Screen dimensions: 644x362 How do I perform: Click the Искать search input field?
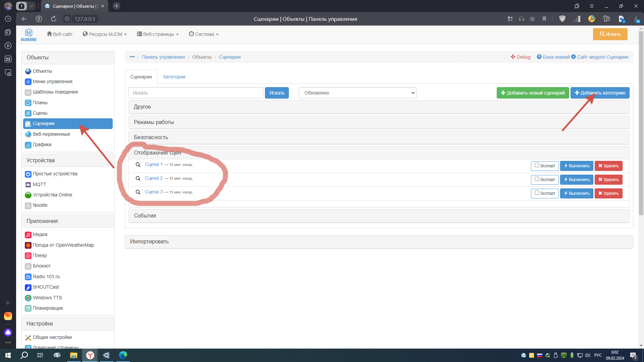(x=196, y=93)
